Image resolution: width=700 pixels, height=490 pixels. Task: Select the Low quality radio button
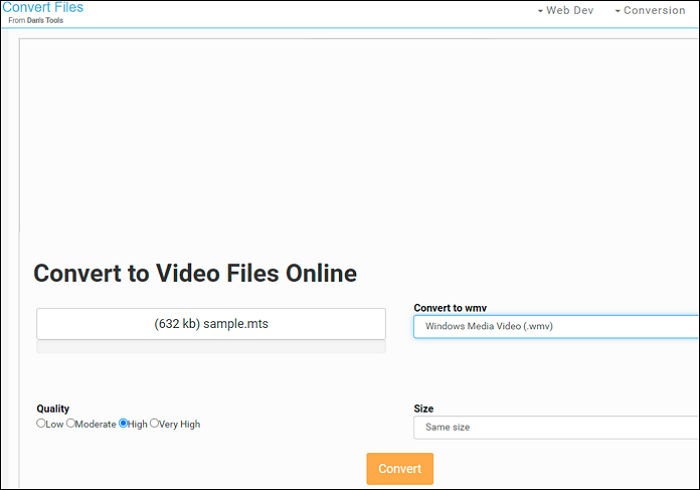tap(41, 423)
